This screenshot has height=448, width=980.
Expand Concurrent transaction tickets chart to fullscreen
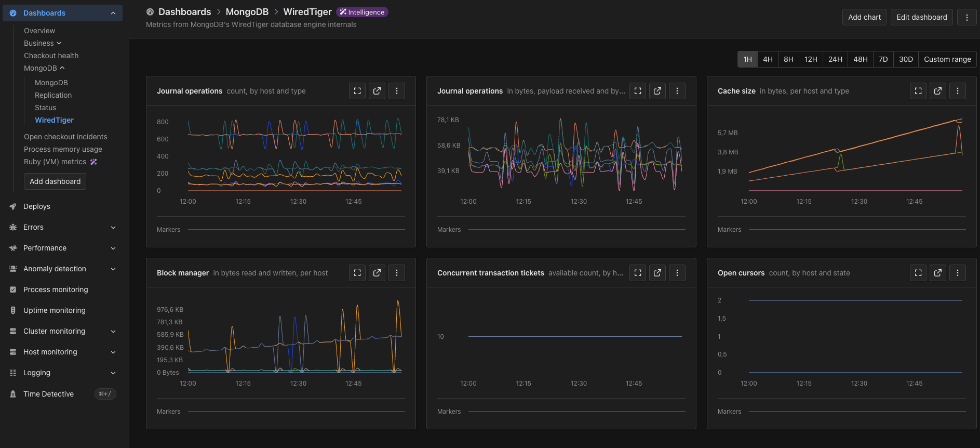(638, 273)
